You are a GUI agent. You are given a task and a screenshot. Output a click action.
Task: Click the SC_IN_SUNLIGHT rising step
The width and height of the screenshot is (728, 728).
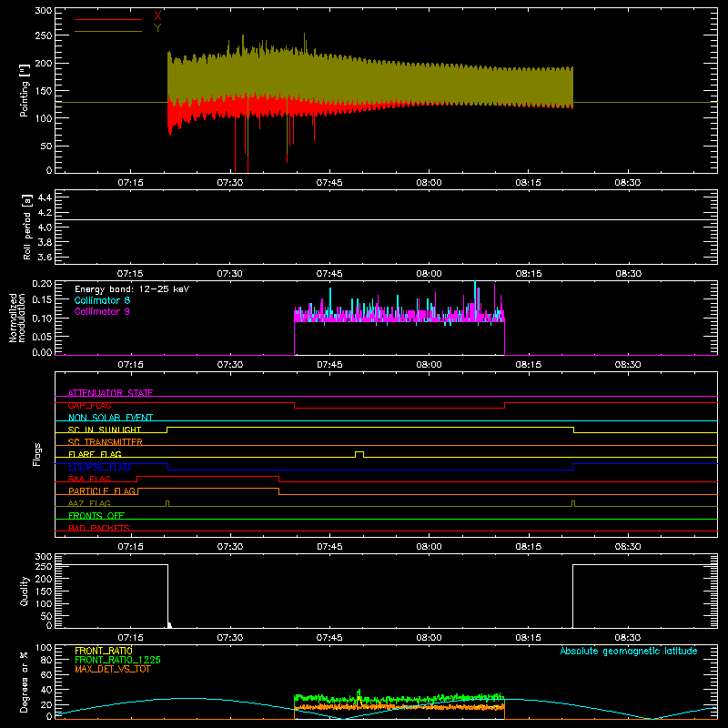[x=167, y=430]
